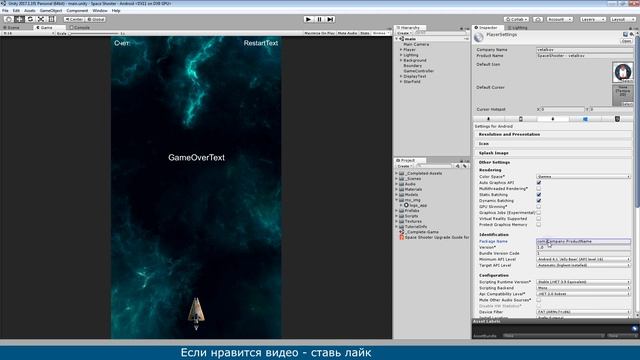Open the Layout dropdown in toolbar

(x=623, y=19)
